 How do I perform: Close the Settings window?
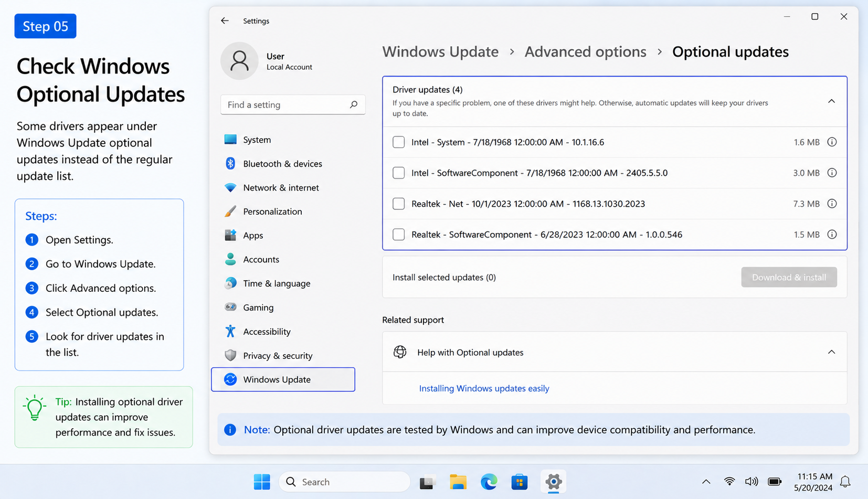click(843, 17)
